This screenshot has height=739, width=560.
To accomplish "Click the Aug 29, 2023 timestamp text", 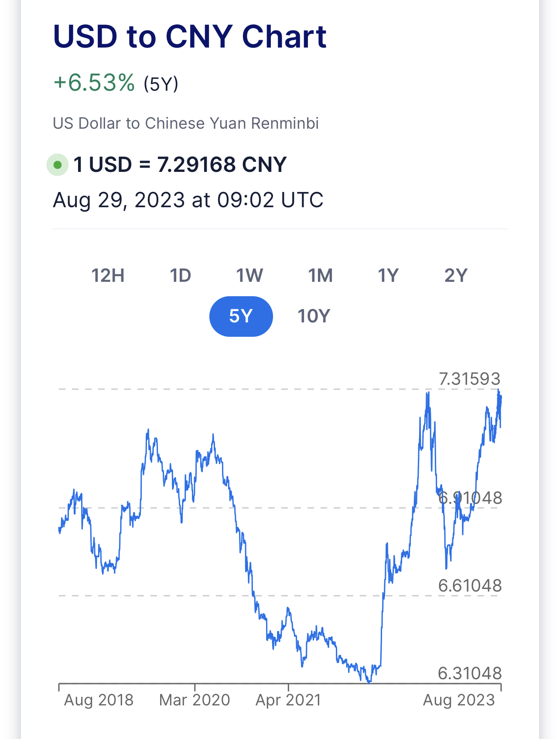I will click(188, 200).
